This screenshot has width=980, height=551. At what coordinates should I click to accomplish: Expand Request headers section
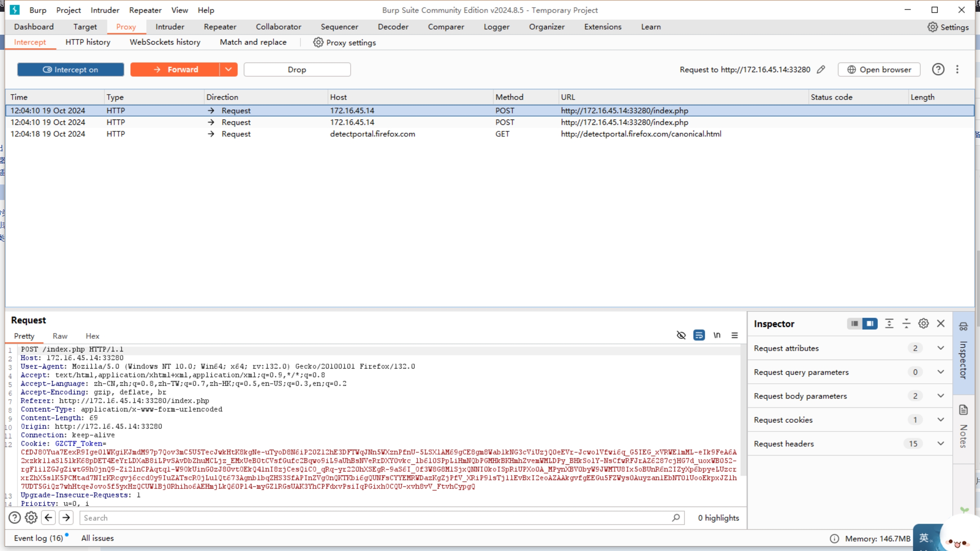pos(941,444)
